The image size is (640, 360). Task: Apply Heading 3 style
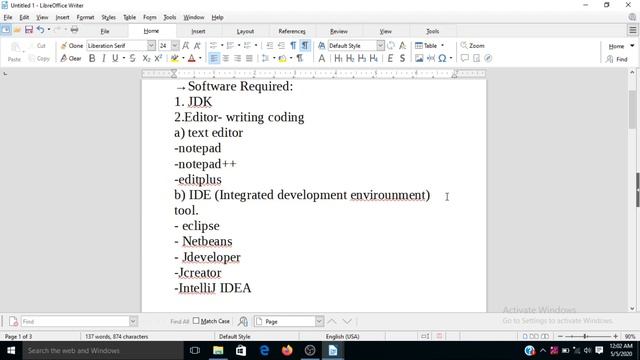point(362,58)
